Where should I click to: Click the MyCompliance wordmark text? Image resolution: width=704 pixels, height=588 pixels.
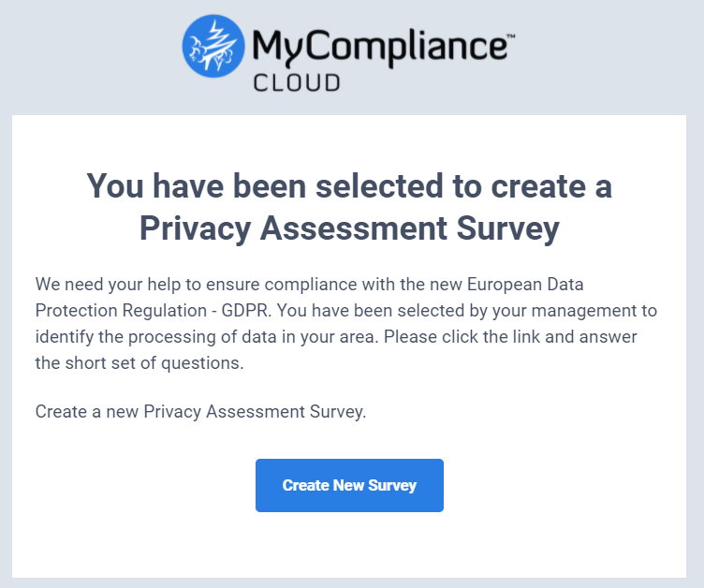click(x=380, y=48)
